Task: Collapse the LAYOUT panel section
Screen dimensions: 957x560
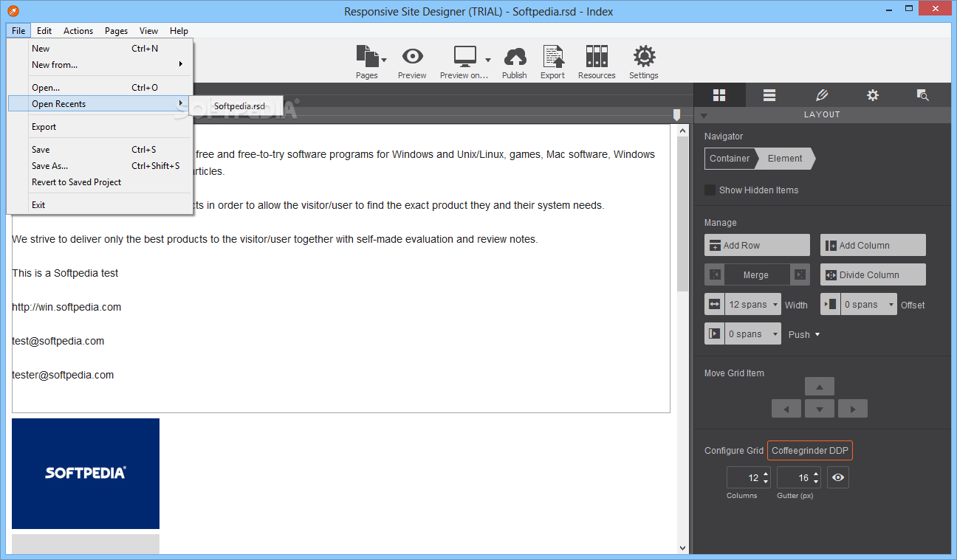Action: pos(704,115)
